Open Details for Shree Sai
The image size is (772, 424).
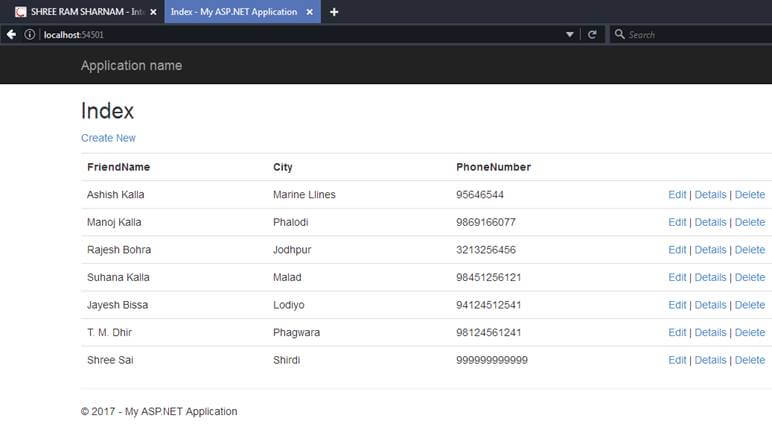pos(710,360)
